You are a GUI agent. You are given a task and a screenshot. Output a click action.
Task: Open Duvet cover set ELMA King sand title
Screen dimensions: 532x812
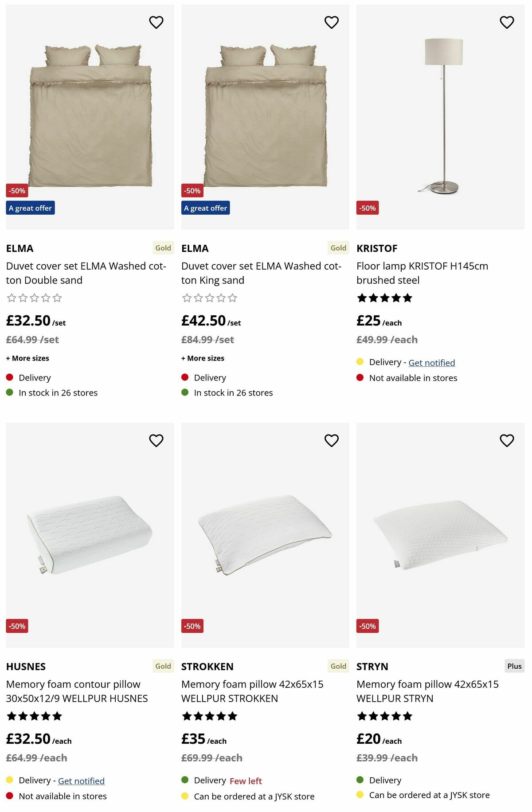pyautogui.click(x=261, y=273)
